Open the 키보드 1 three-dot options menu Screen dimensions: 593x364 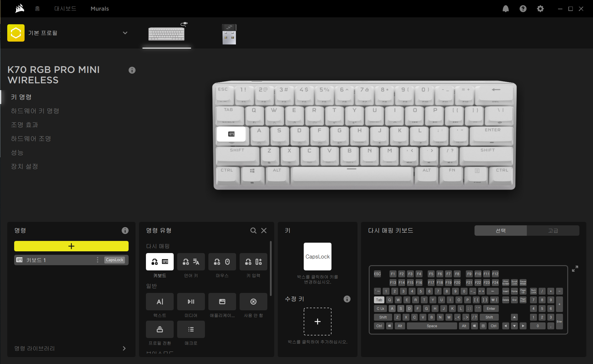point(97,260)
